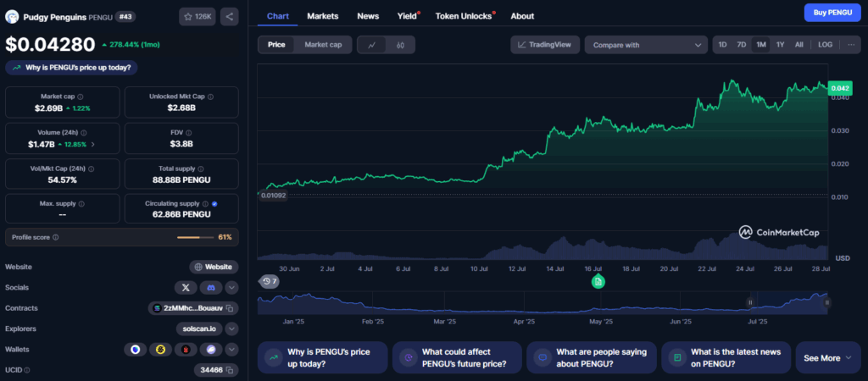Ask What is the latest news on PENGU
Image resolution: width=868 pixels, height=381 pixels.
click(726, 358)
